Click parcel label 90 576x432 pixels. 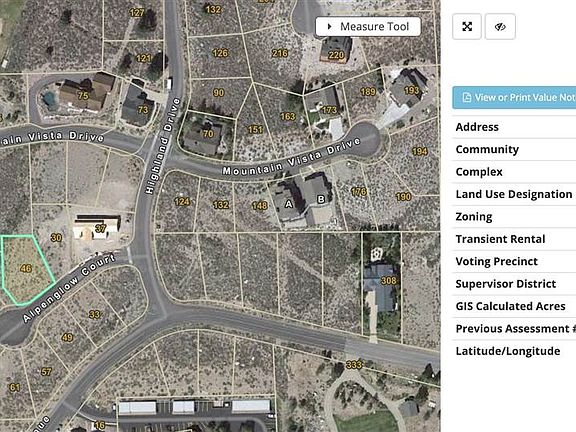(x=219, y=93)
